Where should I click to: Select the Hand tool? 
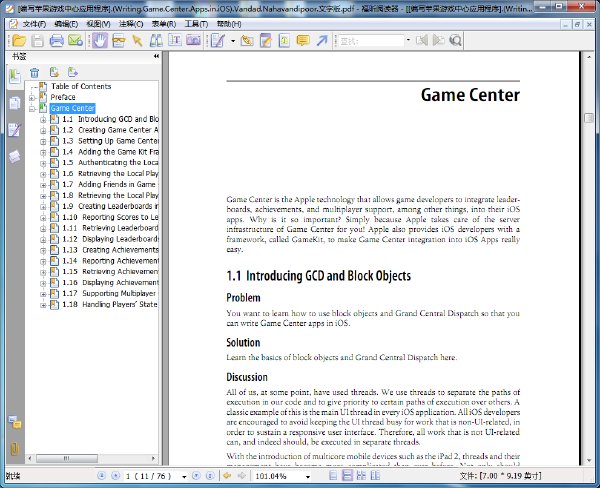point(100,40)
